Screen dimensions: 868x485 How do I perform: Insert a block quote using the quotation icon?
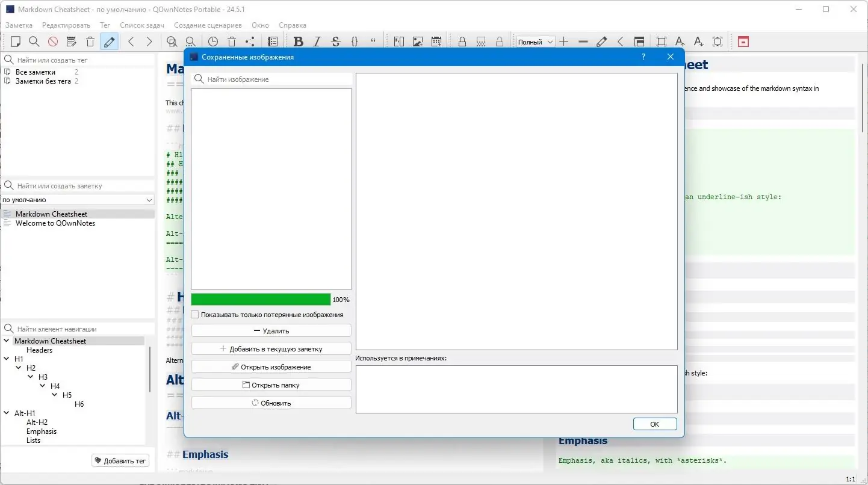pos(373,42)
